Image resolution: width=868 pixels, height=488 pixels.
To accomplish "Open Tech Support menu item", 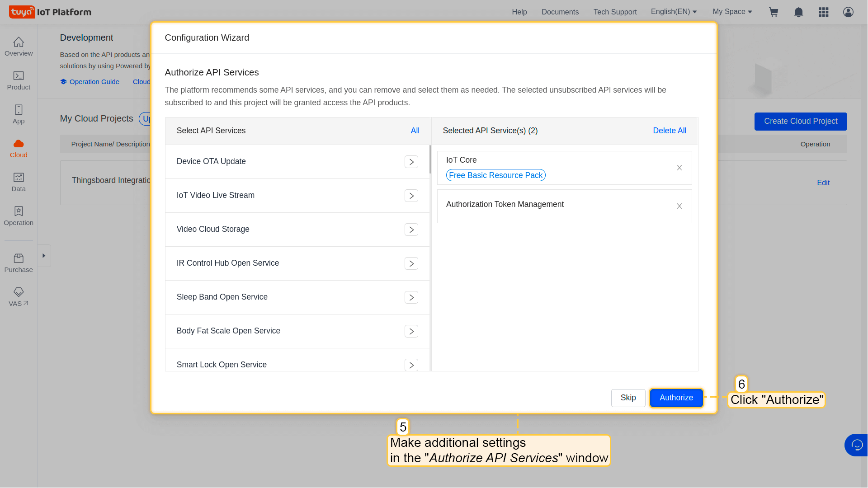I will coord(615,12).
